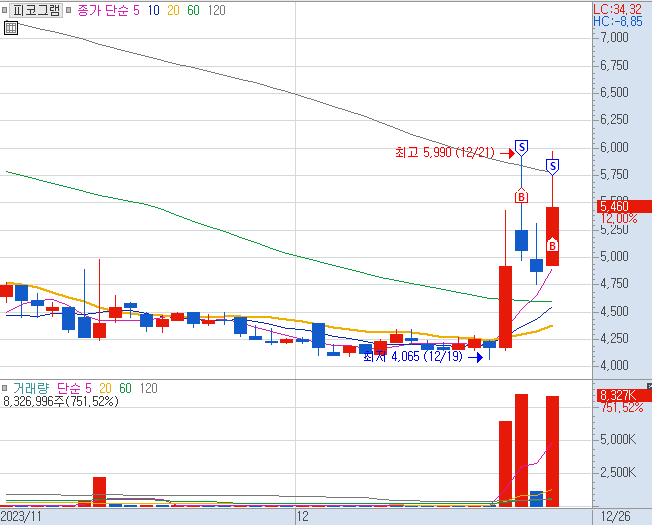Click the B buy marker inside last red candle
Viewport: 652px width, 525px height.
click(552, 245)
